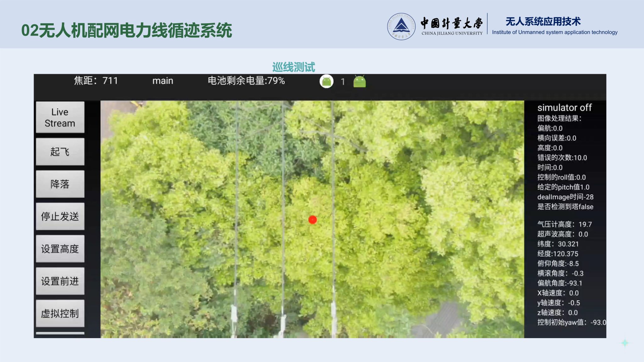Click the 巡线测试 caption
This screenshot has height=362, width=644.
tap(293, 67)
